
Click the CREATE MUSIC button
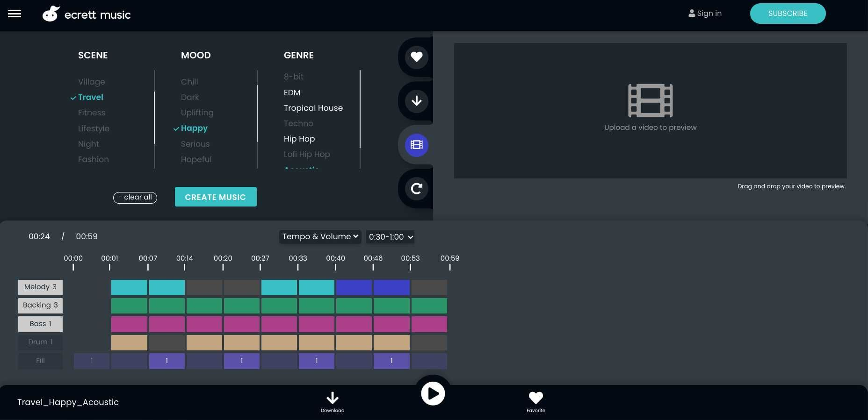pyautogui.click(x=216, y=197)
